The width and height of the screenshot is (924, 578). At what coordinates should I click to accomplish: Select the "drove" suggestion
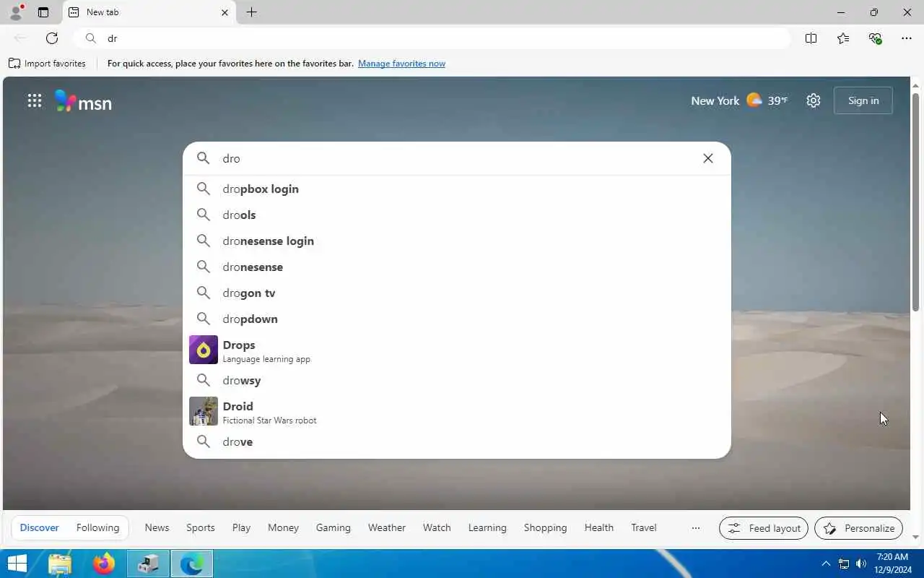coord(457,441)
